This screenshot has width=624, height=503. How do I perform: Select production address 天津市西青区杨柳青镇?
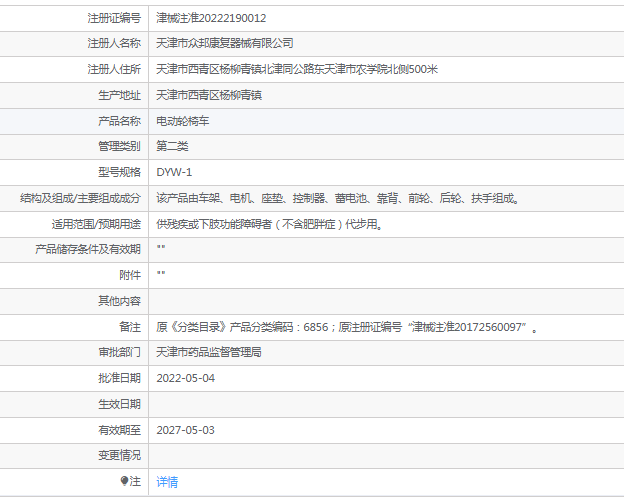click(x=209, y=95)
